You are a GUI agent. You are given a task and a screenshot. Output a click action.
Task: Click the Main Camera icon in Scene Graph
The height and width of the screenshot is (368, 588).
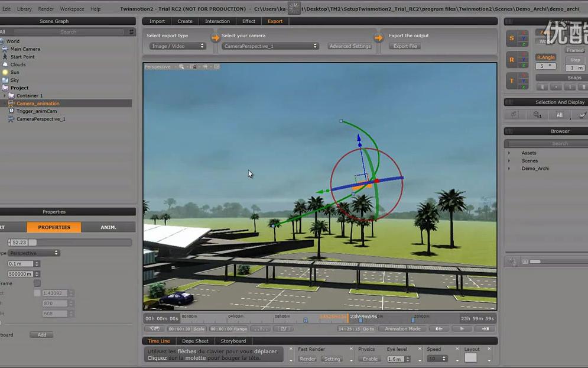point(5,49)
